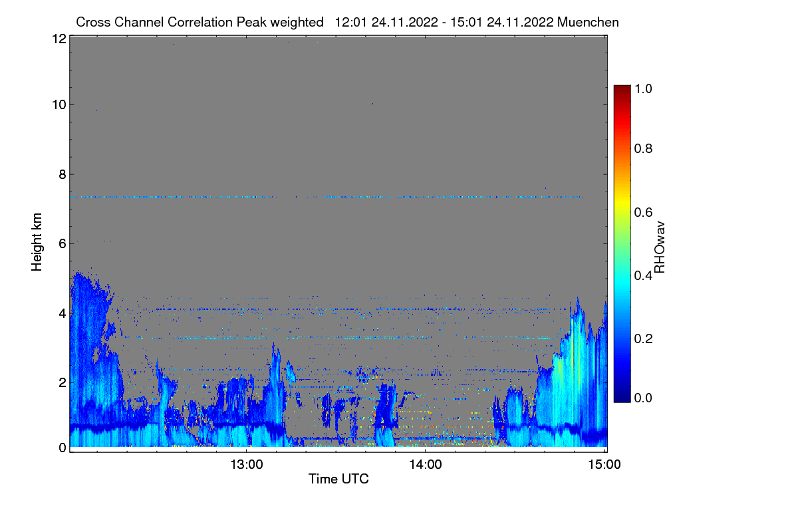Click the 6 height tick label
This screenshot has height=532, width=798.
point(62,244)
